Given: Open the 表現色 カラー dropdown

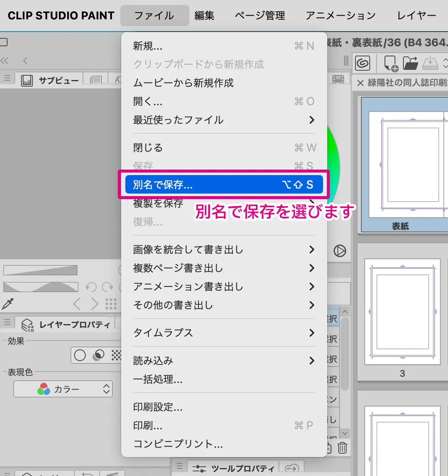Looking at the screenshot, I should pyautogui.click(x=63, y=389).
